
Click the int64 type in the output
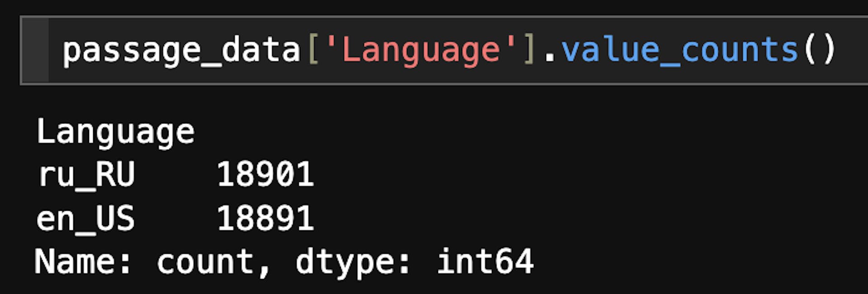pyautogui.click(x=485, y=262)
